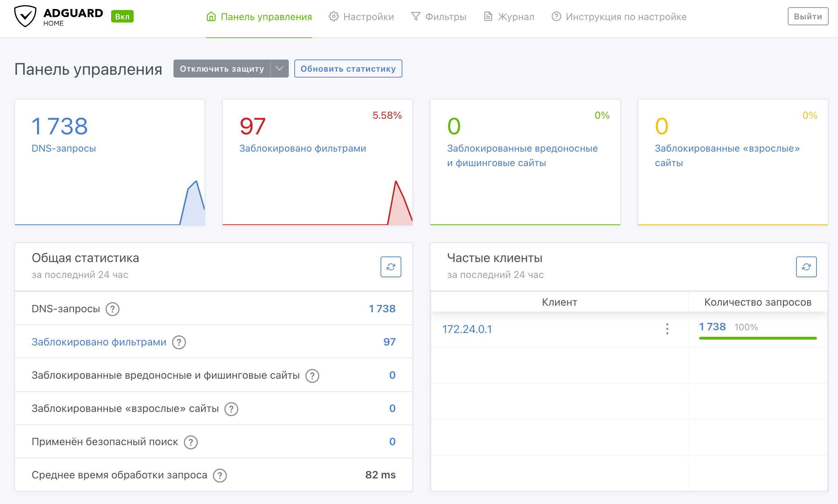The height and width of the screenshot is (504, 838).
Task: Click the funnel icon beside Фильтры
Action: click(416, 16)
